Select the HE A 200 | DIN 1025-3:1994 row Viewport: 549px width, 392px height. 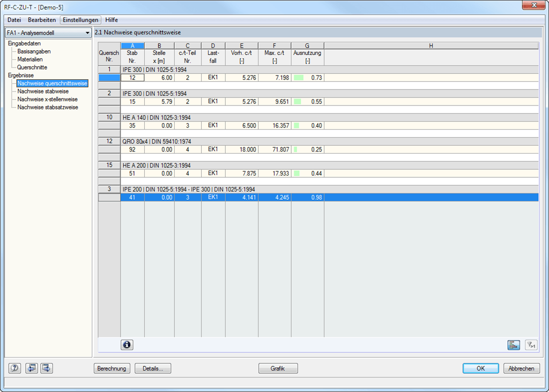330,165
